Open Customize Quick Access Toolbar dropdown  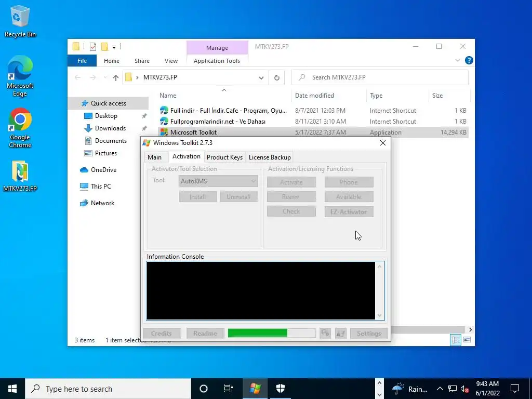pyautogui.click(x=114, y=47)
